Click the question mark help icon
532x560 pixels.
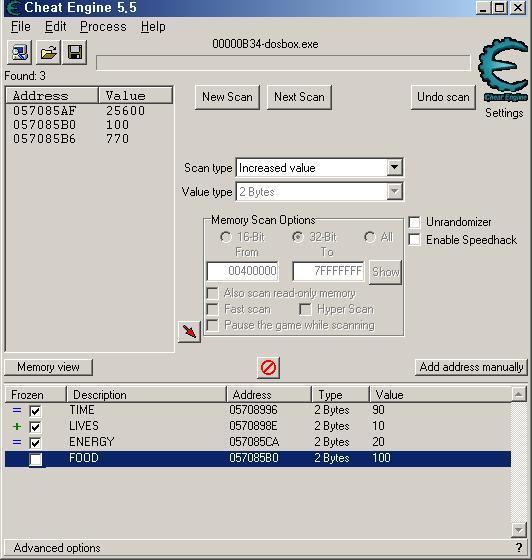[519, 548]
